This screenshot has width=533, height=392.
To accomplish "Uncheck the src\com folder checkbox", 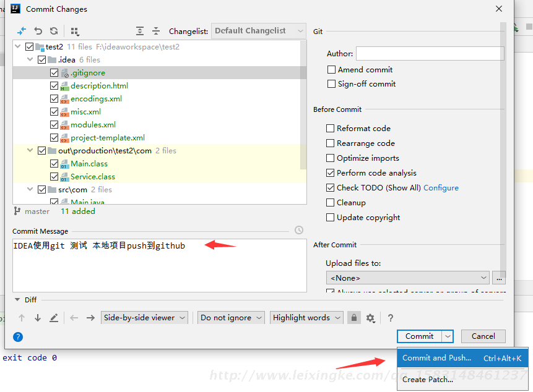I will point(42,189).
